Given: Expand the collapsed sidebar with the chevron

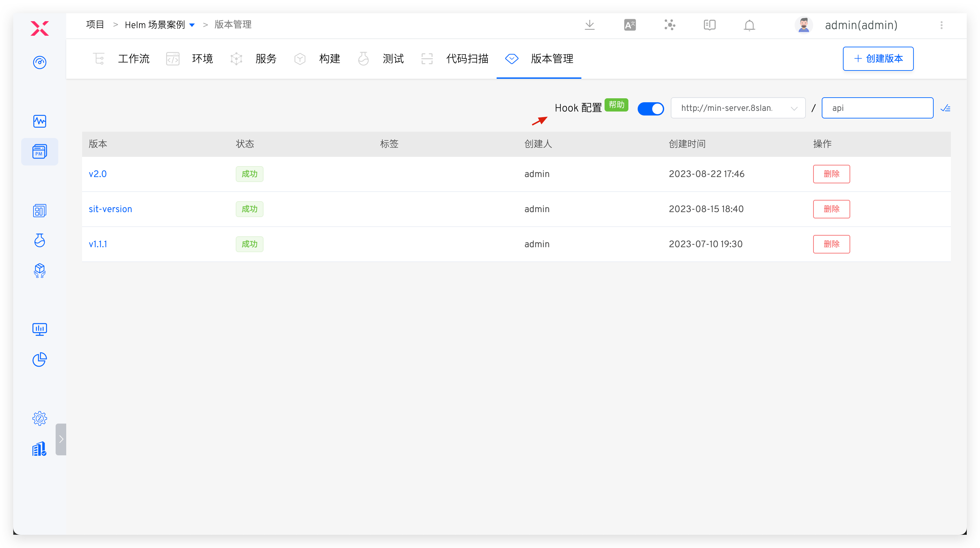Looking at the screenshot, I should pyautogui.click(x=61, y=439).
